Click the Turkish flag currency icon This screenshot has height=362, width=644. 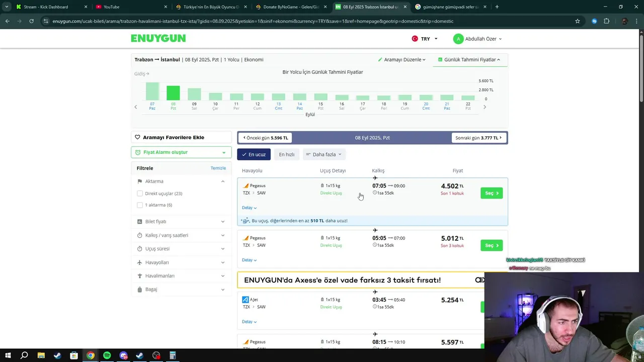(415, 39)
